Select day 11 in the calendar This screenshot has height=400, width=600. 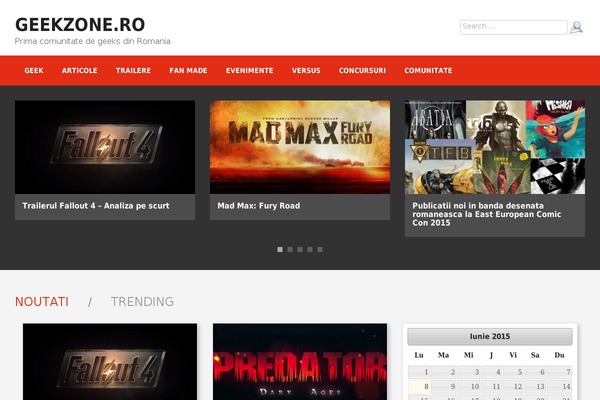[x=492, y=386]
